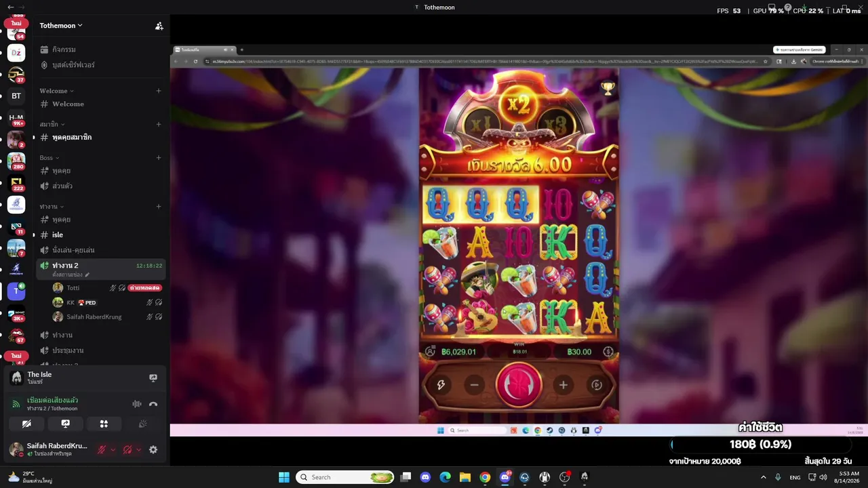Disconnect from the voice channel

(x=153, y=404)
